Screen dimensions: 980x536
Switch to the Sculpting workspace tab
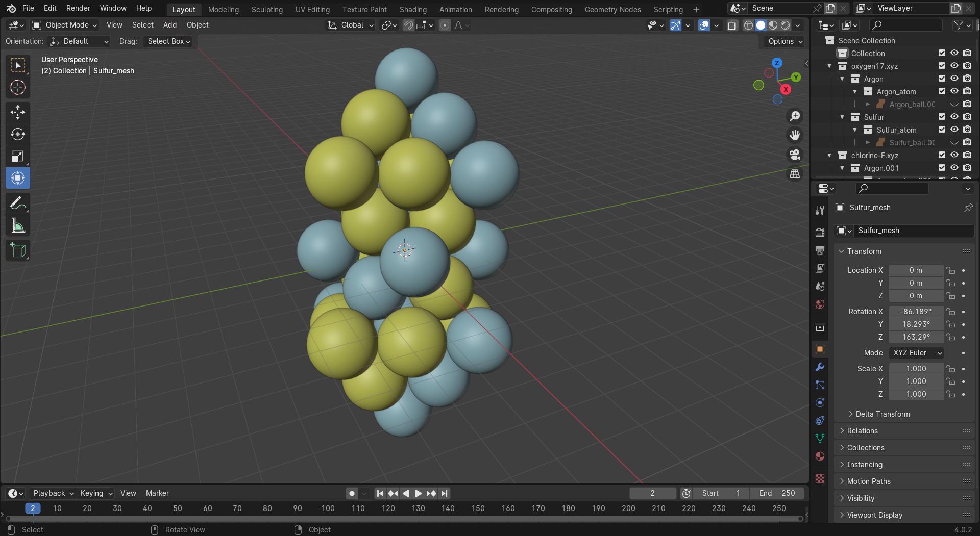pyautogui.click(x=266, y=9)
